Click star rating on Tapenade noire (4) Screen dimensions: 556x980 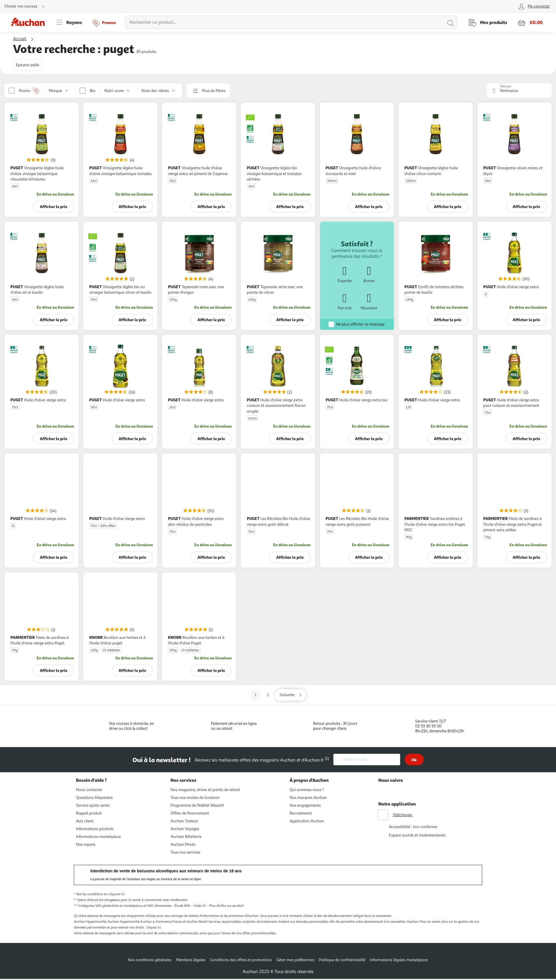click(195, 279)
